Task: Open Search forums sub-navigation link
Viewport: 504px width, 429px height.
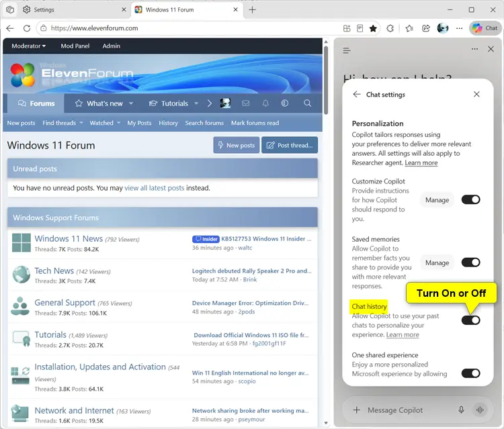Action: pos(204,123)
